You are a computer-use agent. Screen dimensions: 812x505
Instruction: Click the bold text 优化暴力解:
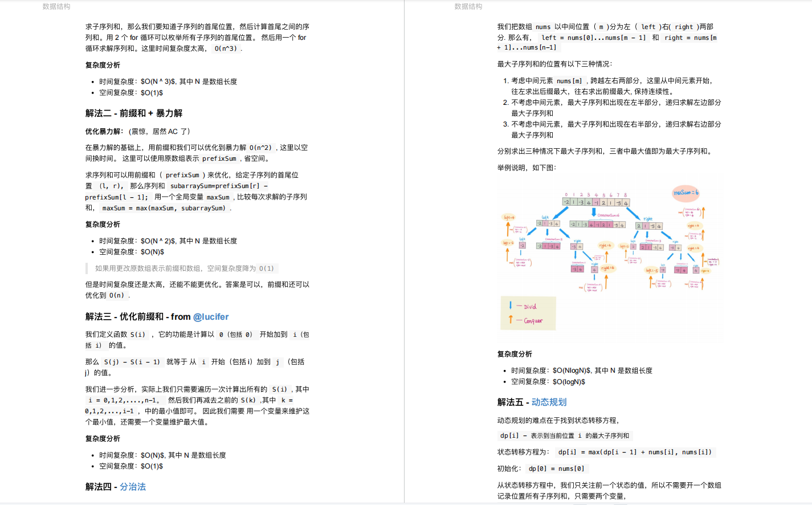104,132
